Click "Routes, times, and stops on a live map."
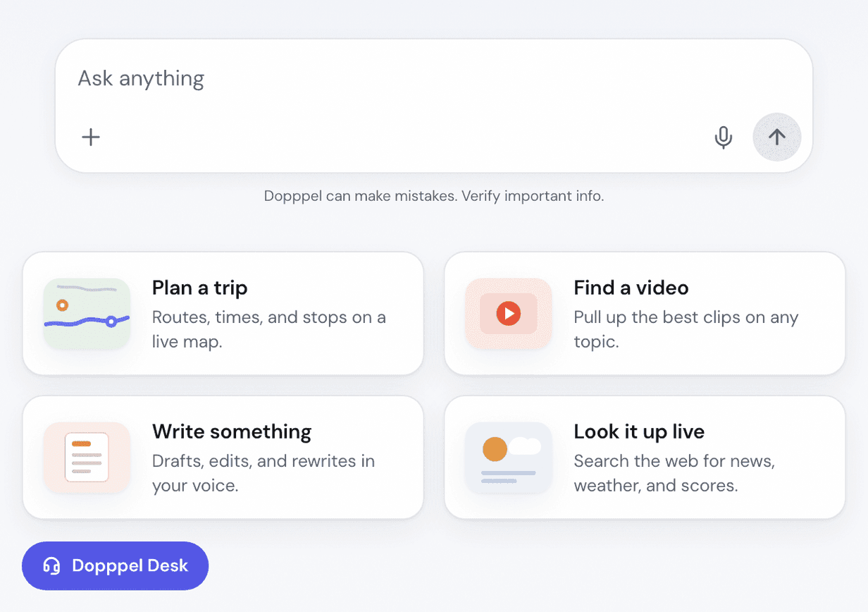 click(x=269, y=329)
